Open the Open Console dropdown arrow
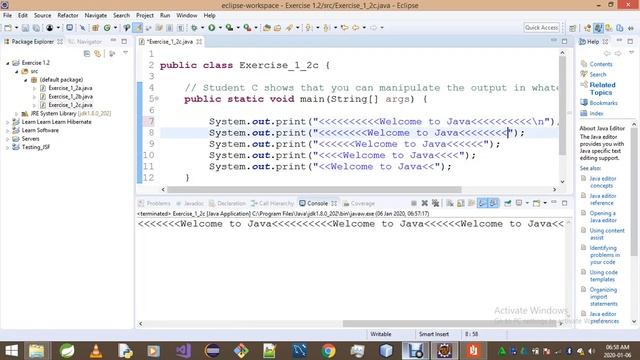The width and height of the screenshot is (640, 360). click(544, 203)
